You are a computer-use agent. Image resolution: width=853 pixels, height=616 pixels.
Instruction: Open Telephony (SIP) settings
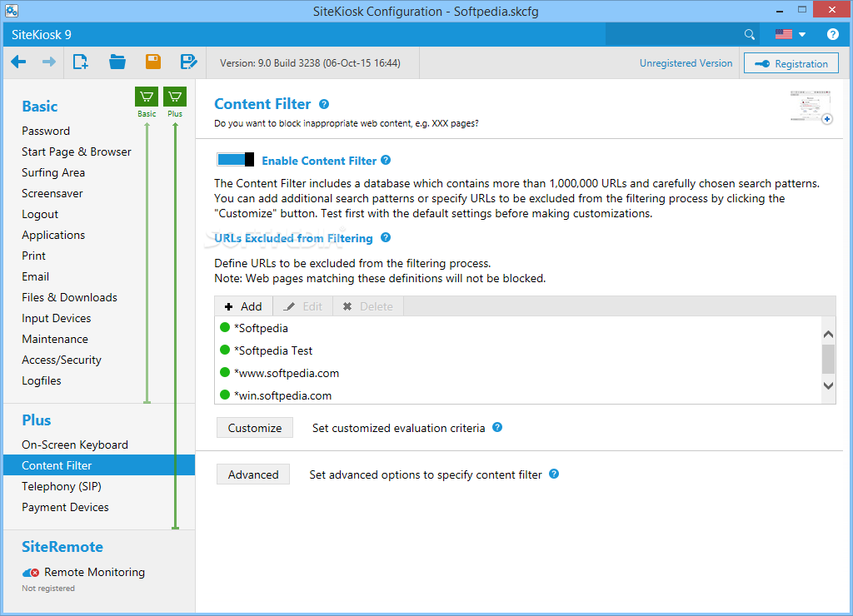coord(62,487)
